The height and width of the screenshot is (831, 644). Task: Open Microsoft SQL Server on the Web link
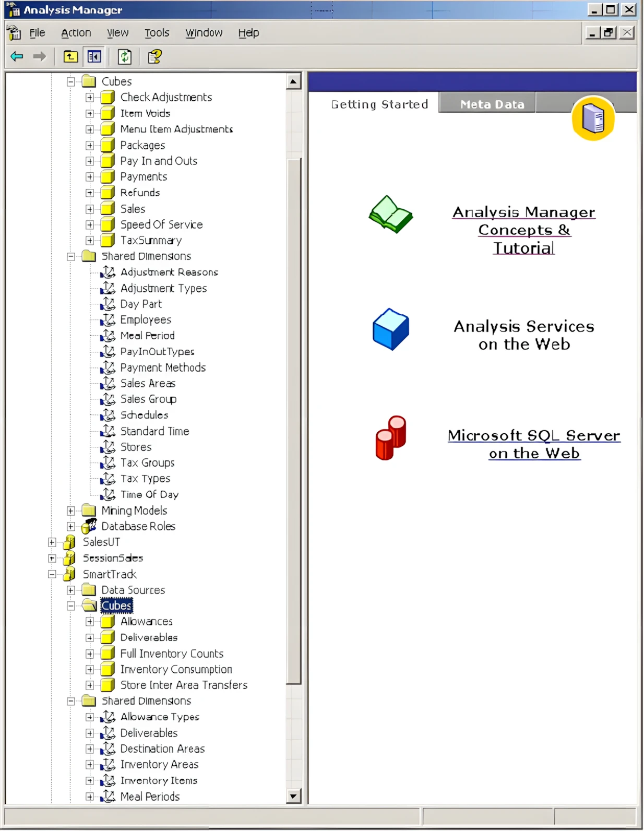click(x=534, y=444)
